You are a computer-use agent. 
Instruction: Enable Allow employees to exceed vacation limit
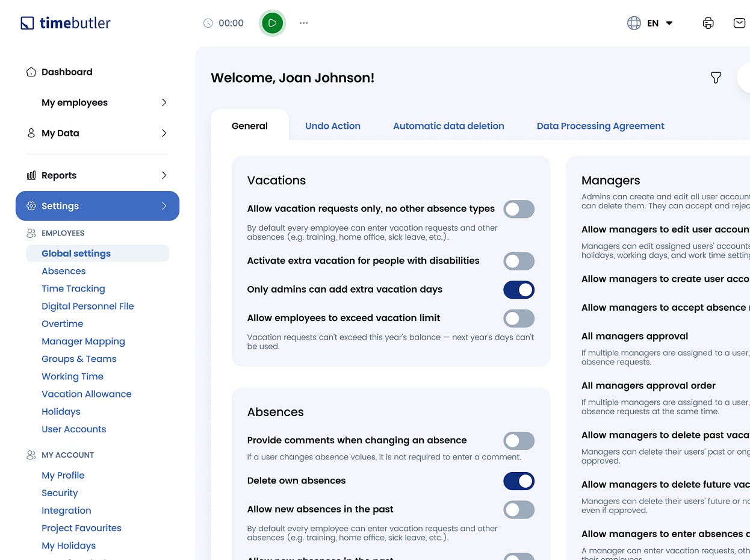518,318
